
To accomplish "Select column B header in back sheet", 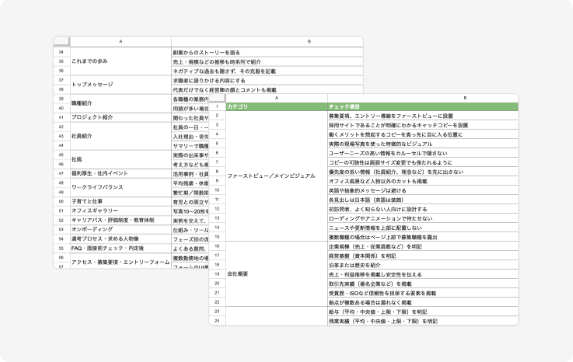I will [267, 41].
